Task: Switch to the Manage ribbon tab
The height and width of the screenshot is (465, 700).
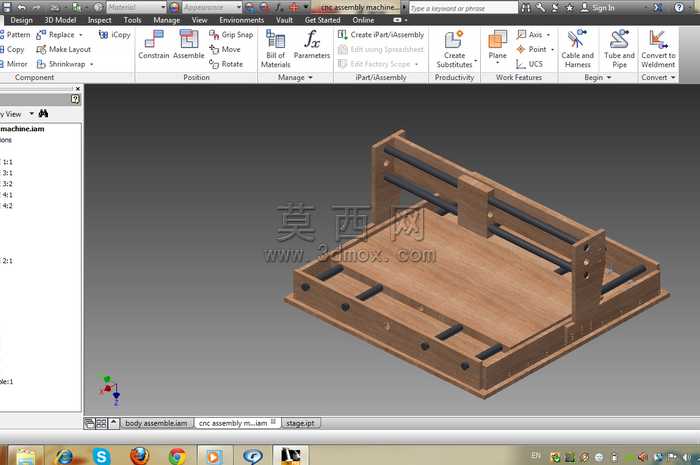Action: [x=167, y=20]
